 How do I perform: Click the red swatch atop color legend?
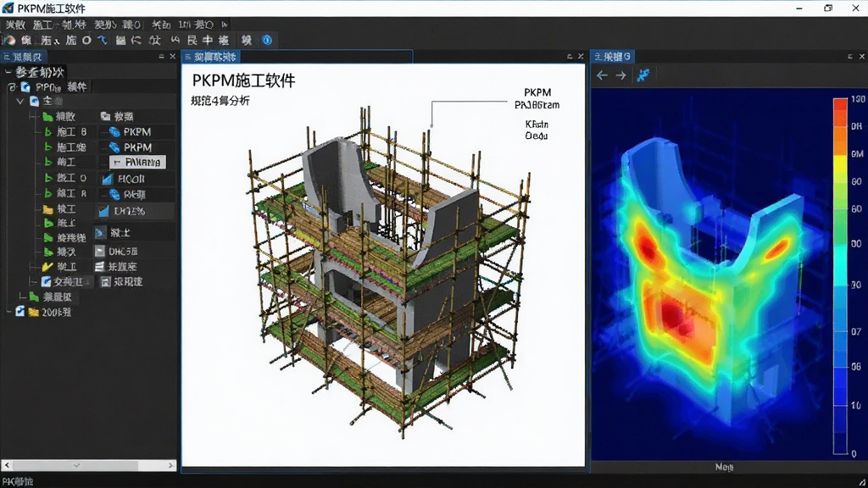tap(840, 104)
